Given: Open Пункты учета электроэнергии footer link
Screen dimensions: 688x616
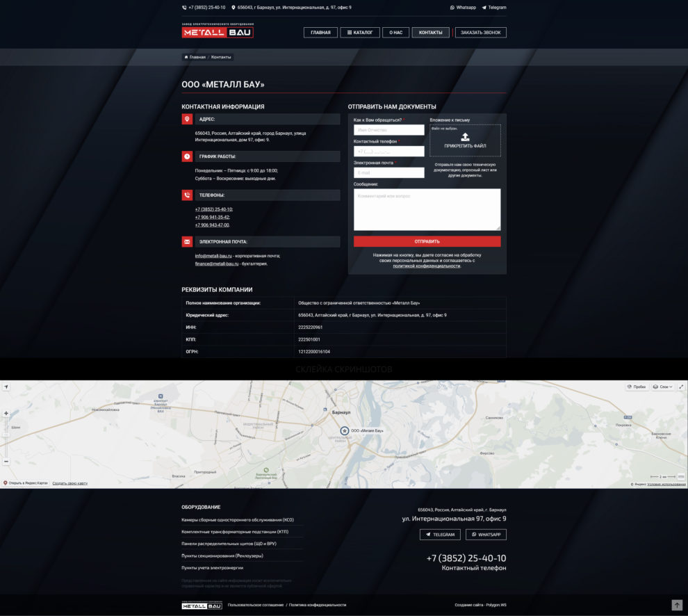Looking at the screenshot, I should click(x=213, y=568).
